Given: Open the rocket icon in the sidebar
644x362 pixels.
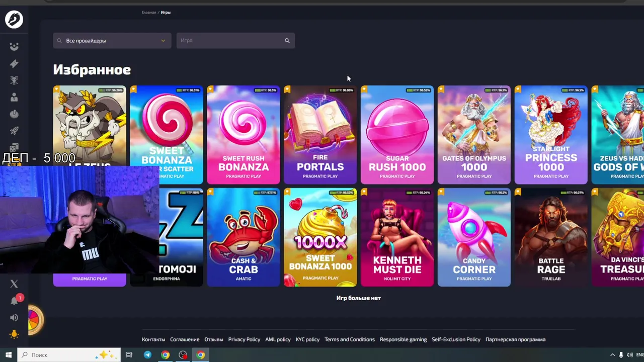Looking at the screenshot, I should coord(14,131).
